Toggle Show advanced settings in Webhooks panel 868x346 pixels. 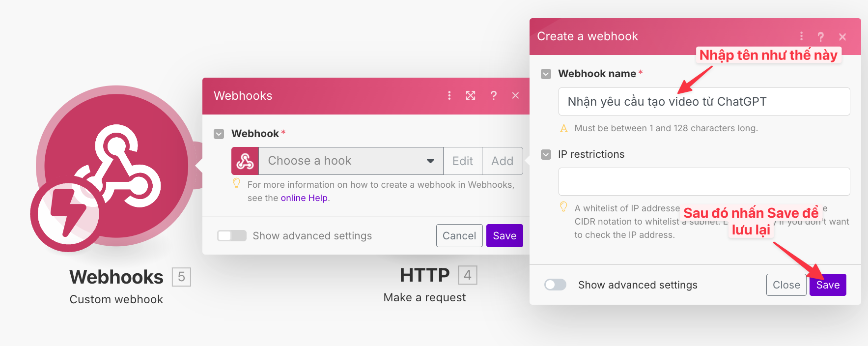click(232, 236)
